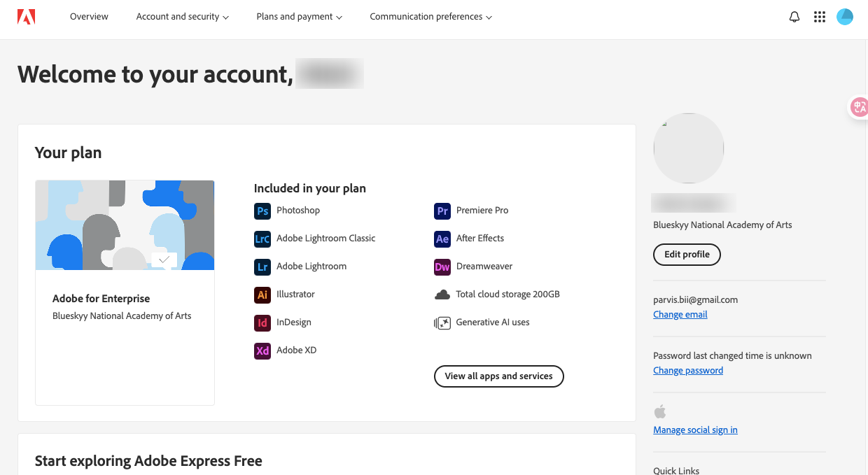Expand Communication preferences dropdown
This screenshot has width=868, height=475.
click(x=430, y=17)
